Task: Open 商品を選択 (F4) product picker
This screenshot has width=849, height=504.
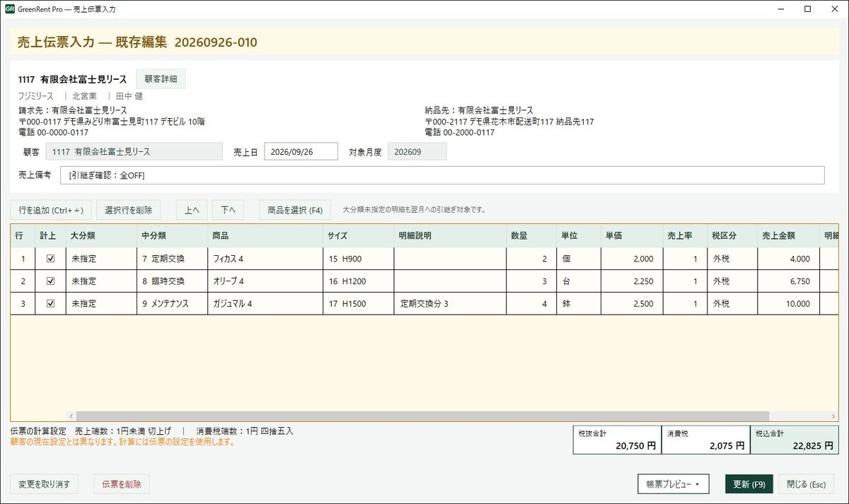Action: tap(295, 210)
